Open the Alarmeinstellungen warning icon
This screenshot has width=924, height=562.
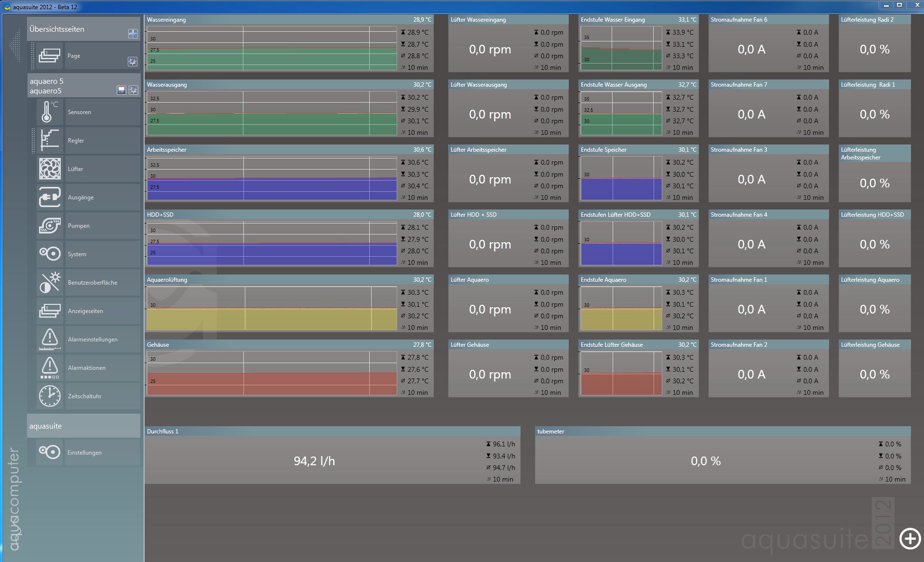pos(50,340)
